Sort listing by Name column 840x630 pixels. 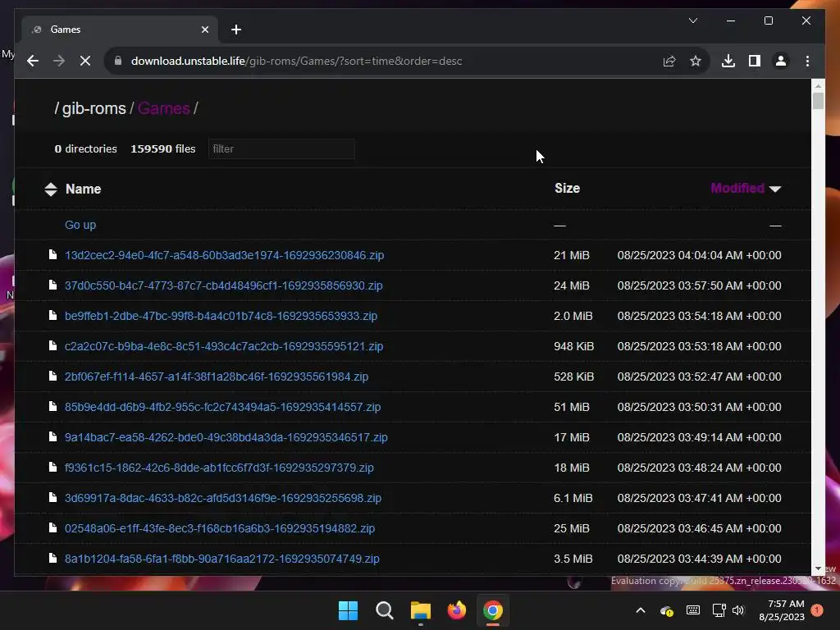pos(83,189)
